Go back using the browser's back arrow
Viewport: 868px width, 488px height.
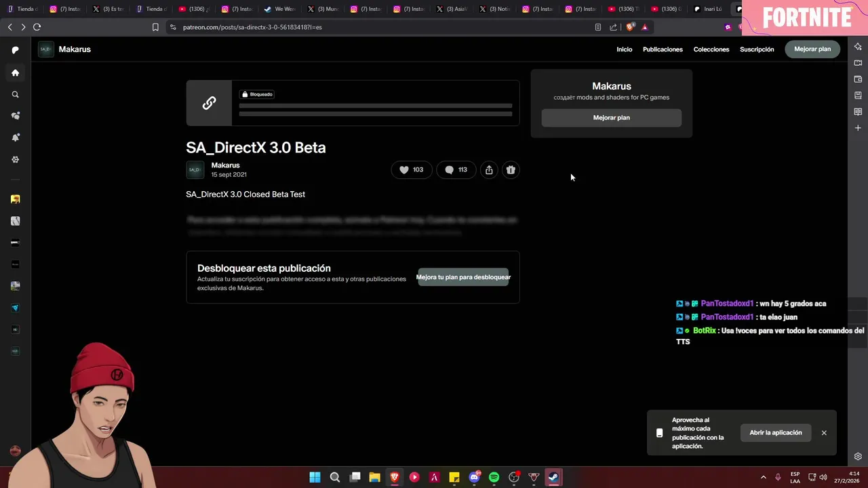pos(9,27)
